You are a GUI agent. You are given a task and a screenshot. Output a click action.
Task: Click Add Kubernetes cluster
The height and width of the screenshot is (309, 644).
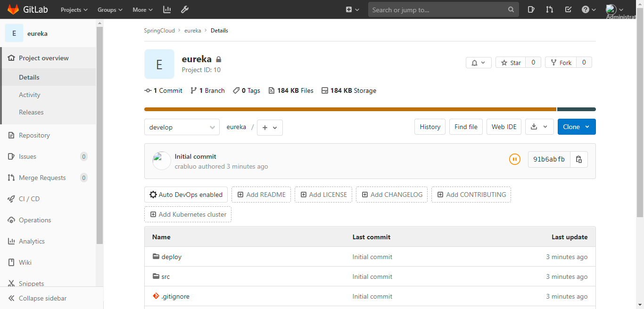[x=188, y=214]
